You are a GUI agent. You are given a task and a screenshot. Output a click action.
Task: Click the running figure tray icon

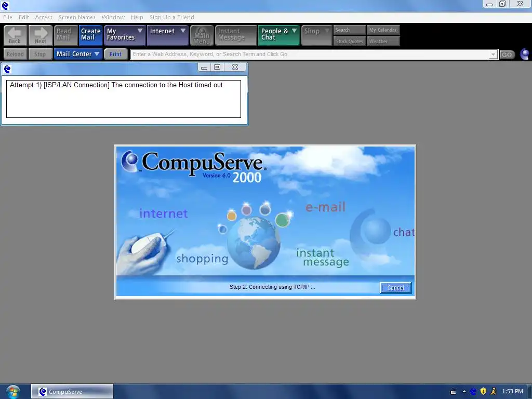[x=494, y=392]
